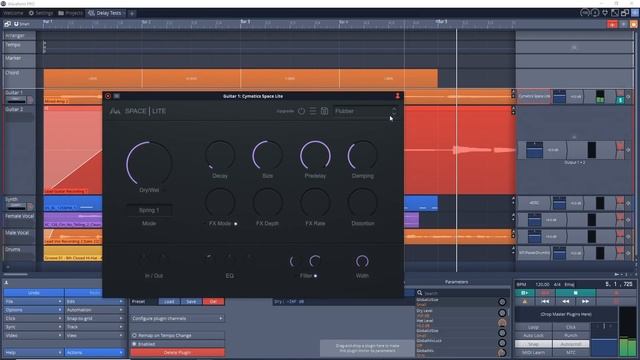Click the plug icon in top right bar

point(605,13)
